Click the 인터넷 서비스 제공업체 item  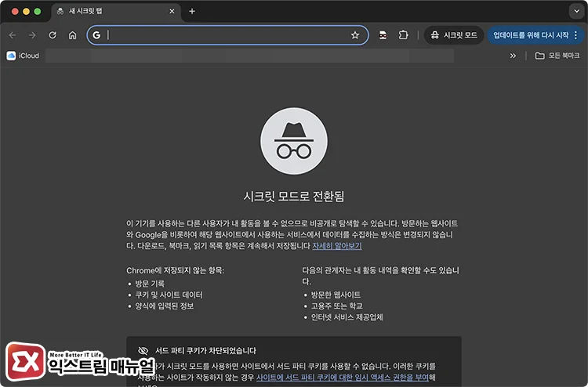click(347, 317)
